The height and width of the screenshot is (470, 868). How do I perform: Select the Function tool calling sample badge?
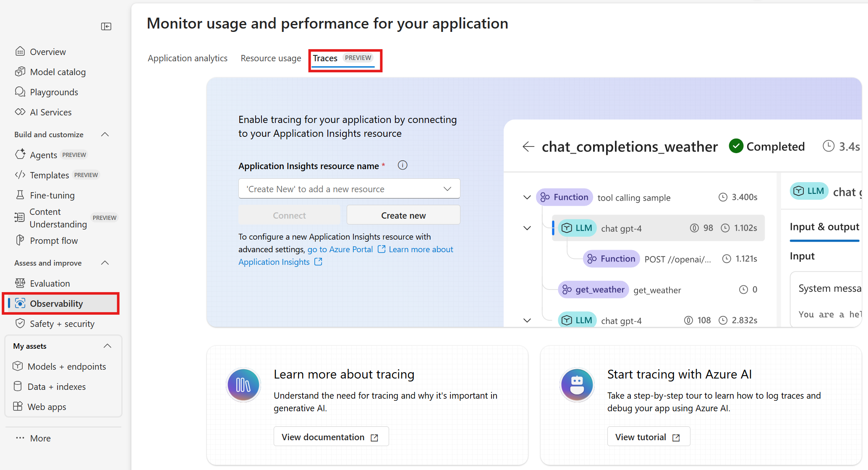coord(565,197)
